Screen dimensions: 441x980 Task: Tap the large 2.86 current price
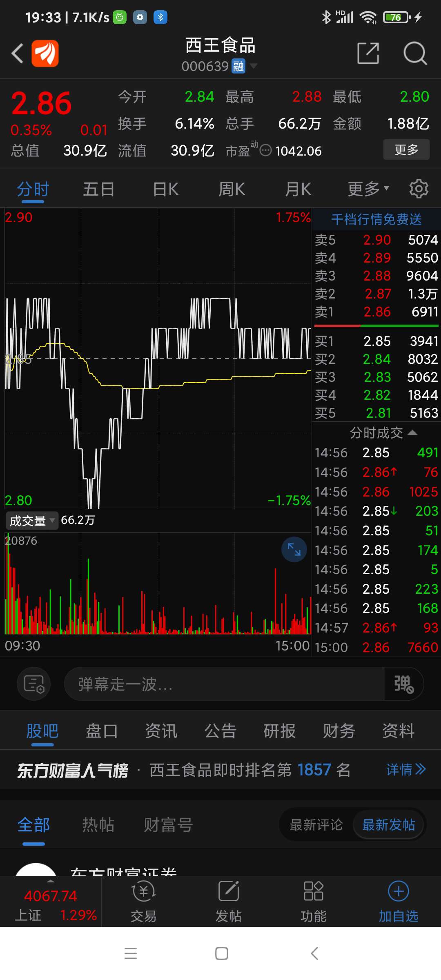click(41, 103)
